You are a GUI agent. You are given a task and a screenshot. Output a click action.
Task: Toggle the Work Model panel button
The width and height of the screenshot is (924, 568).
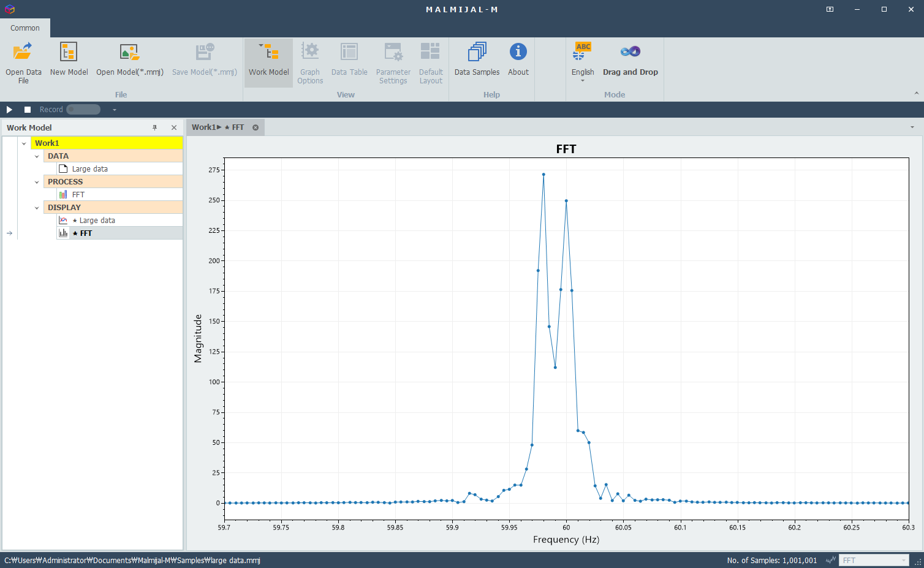[x=268, y=62]
